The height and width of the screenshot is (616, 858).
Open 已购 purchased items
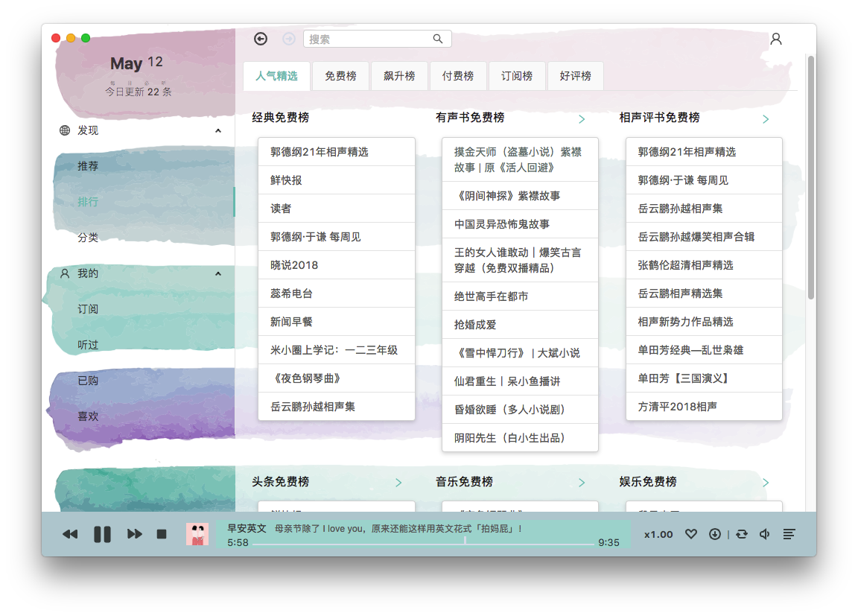(x=88, y=380)
